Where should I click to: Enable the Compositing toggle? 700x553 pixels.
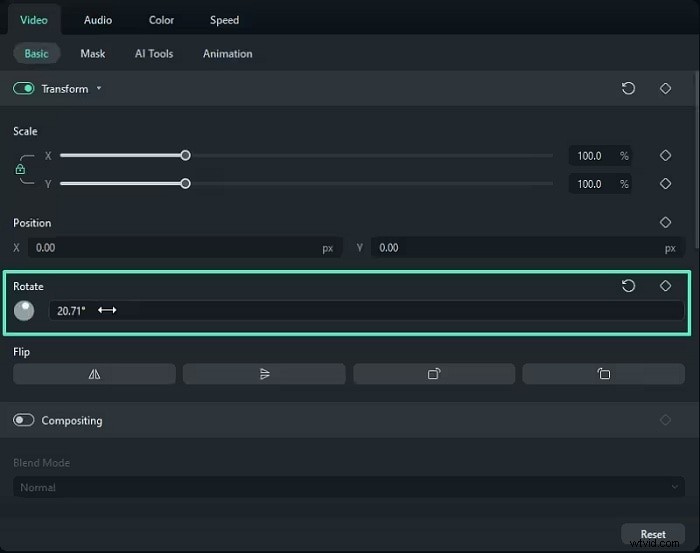24,421
